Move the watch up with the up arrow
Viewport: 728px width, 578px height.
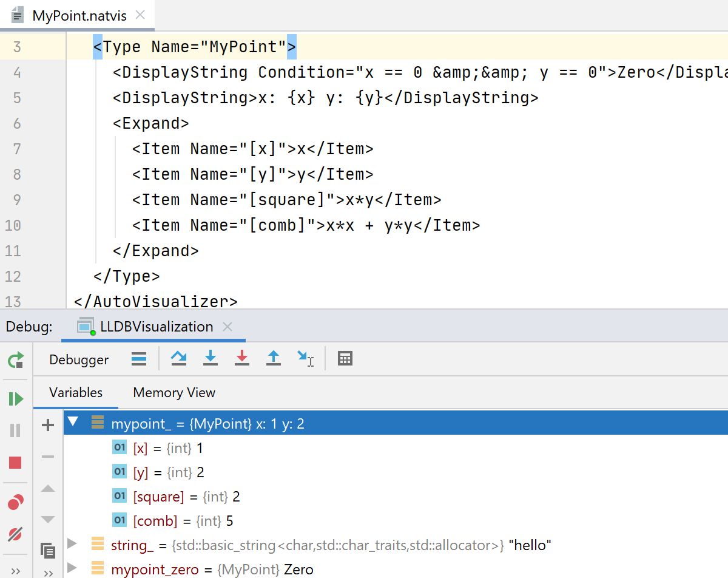[x=48, y=488]
